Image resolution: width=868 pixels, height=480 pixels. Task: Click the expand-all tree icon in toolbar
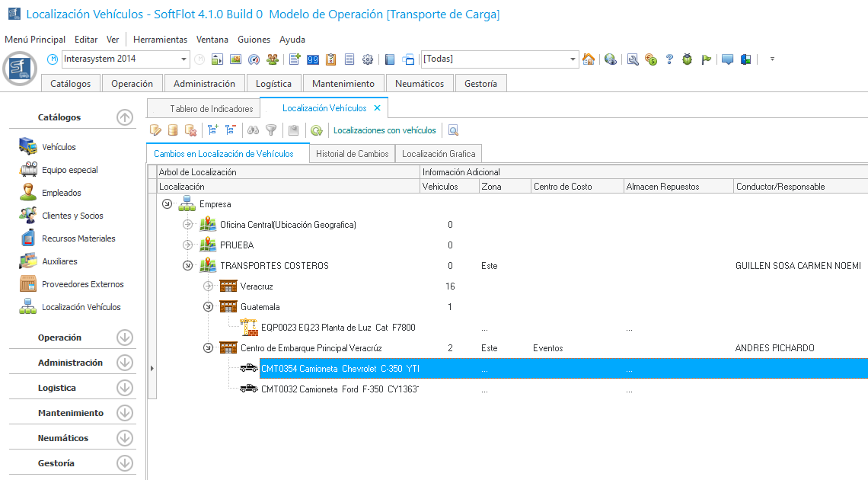click(213, 130)
